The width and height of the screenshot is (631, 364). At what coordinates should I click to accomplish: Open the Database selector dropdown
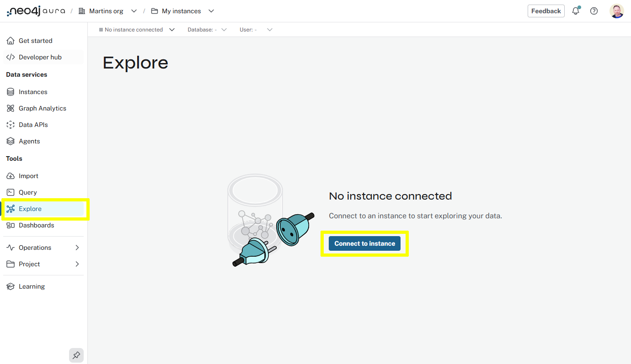(207, 29)
